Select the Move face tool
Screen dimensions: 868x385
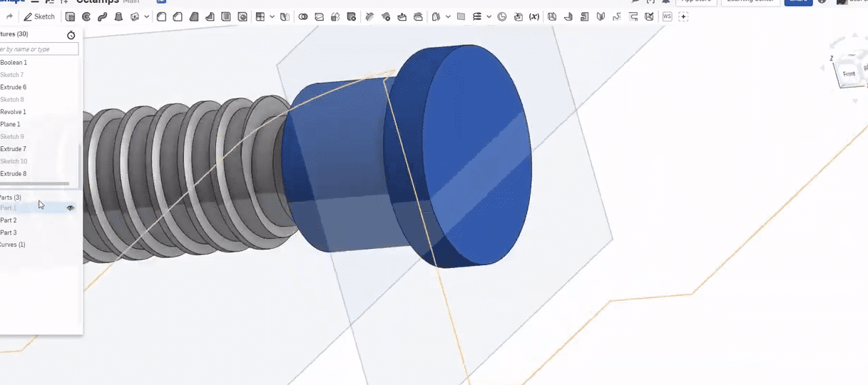coord(402,16)
